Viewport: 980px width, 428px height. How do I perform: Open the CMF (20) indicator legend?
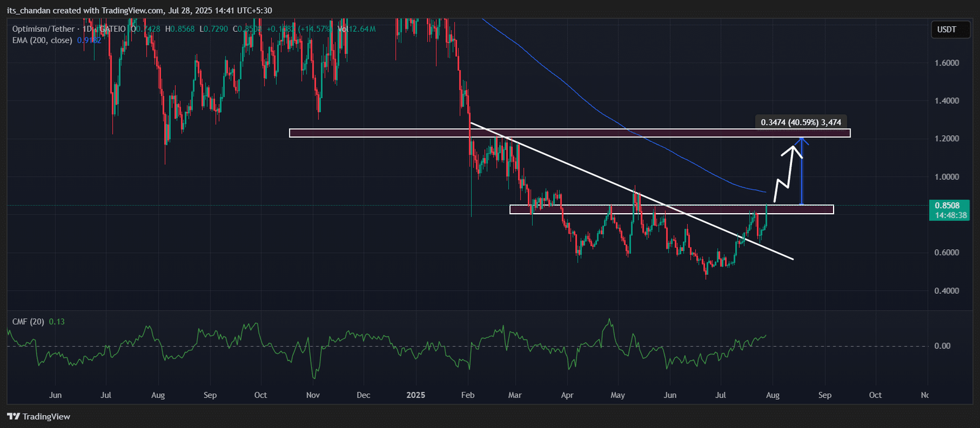click(28, 321)
